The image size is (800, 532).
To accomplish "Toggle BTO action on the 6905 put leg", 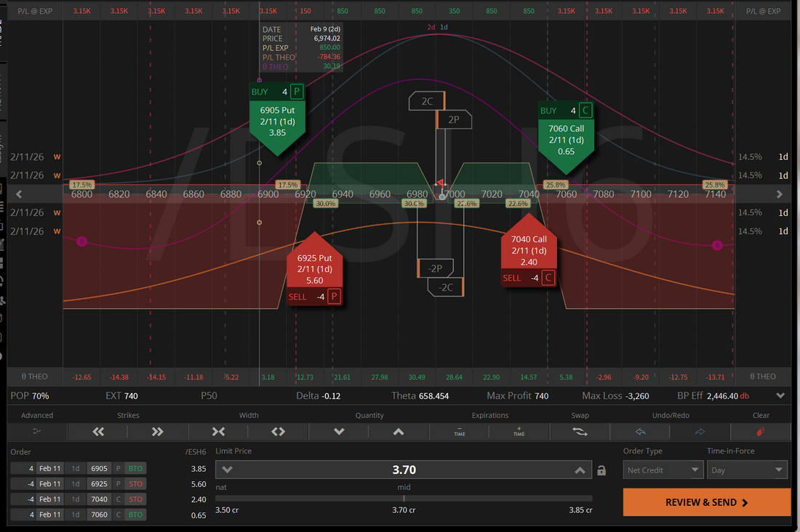I will click(x=135, y=469).
